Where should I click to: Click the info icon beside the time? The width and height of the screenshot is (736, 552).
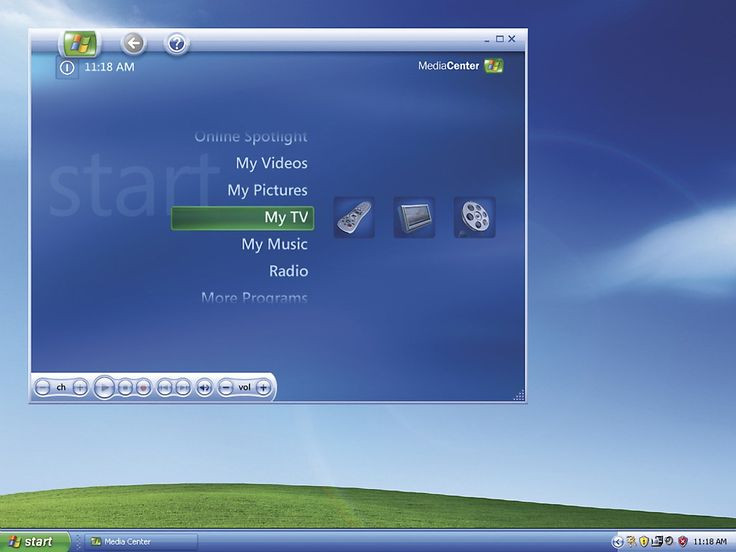click(x=67, y=68)
